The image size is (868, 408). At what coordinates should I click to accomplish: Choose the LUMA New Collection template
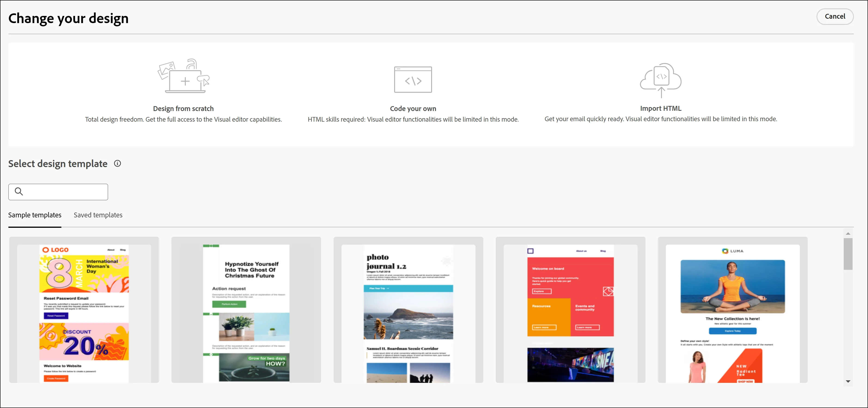click(733, 310)
